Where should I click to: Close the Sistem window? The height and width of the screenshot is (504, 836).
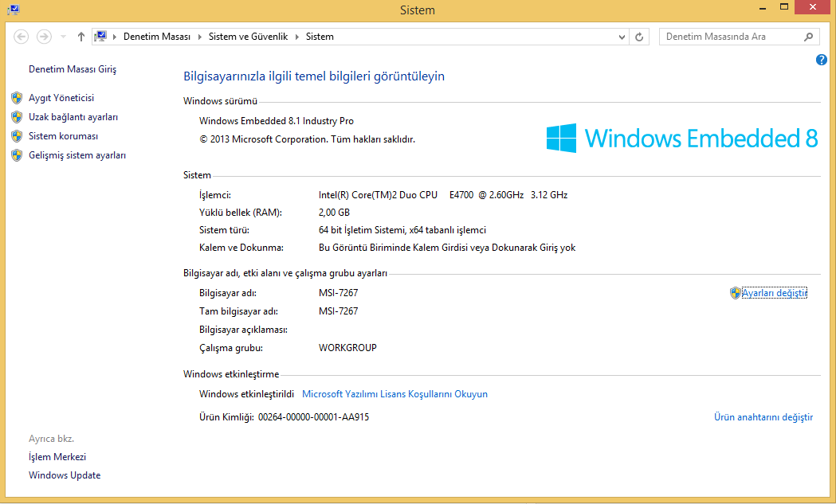pyautogui.click(x=813, y=7)
